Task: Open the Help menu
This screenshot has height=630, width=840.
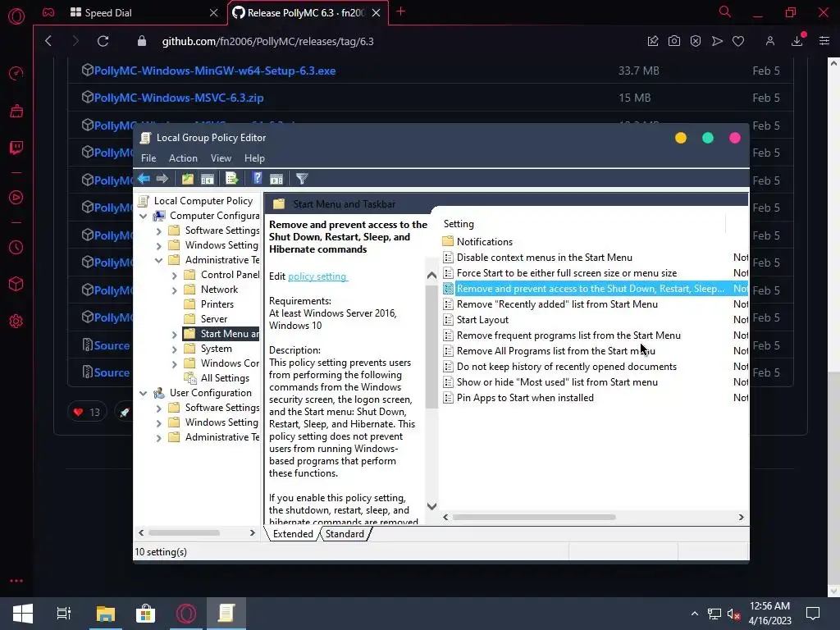Action: [x=254, y=158]
